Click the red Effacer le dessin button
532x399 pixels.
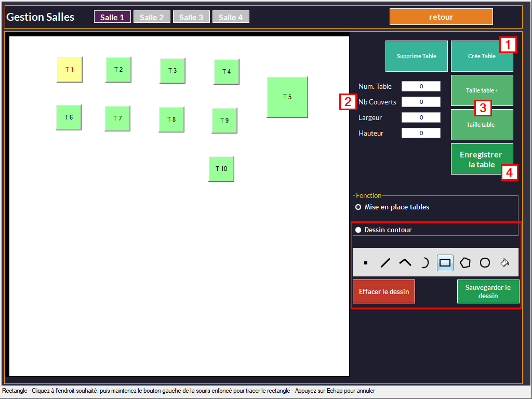click(x=384, y=291)
